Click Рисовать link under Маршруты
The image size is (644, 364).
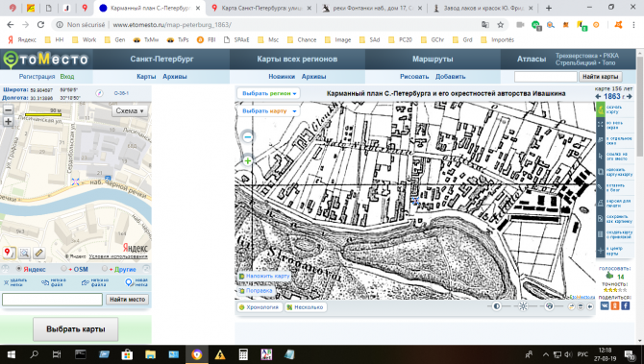[x=414, y=77]
